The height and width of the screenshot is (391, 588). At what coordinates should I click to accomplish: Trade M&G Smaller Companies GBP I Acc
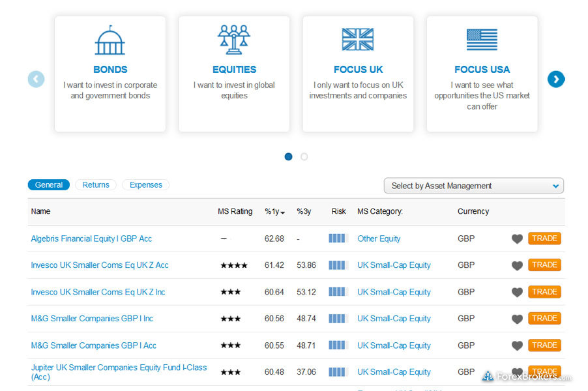coord(544,345)
